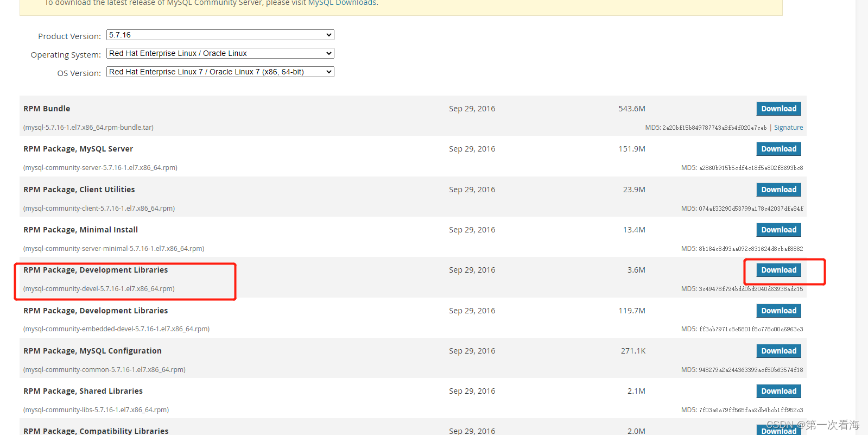
Task: Select filename mysql-community-embedded-devel-5.7.16-1.el7.x86_64.rpm
Action: tap(116, 329)
